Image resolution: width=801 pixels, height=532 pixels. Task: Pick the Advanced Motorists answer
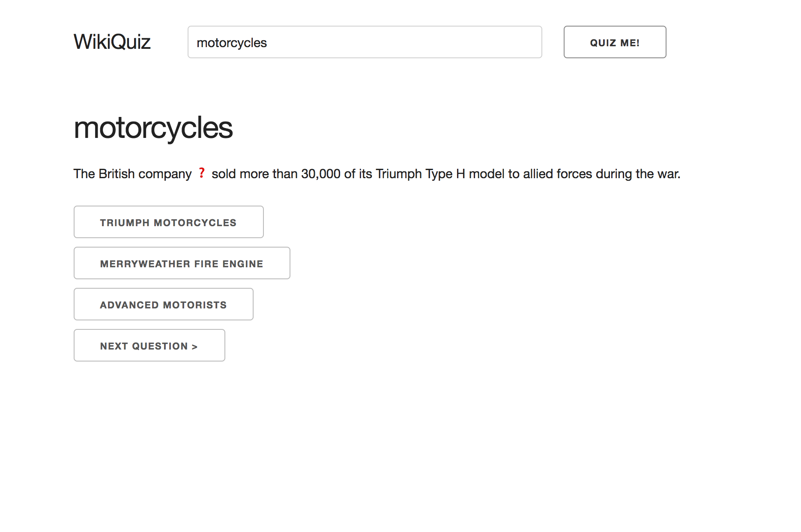pos(163,304)
